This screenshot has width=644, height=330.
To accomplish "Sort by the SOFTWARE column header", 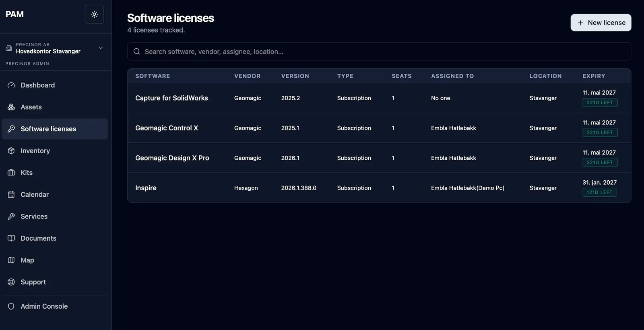I will coord(153,76).
